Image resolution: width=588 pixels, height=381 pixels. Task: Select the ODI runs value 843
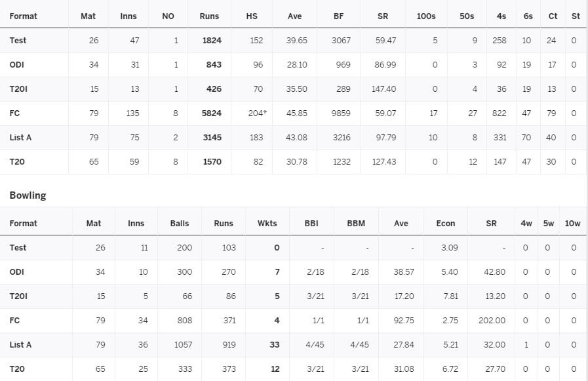[214, 64]
